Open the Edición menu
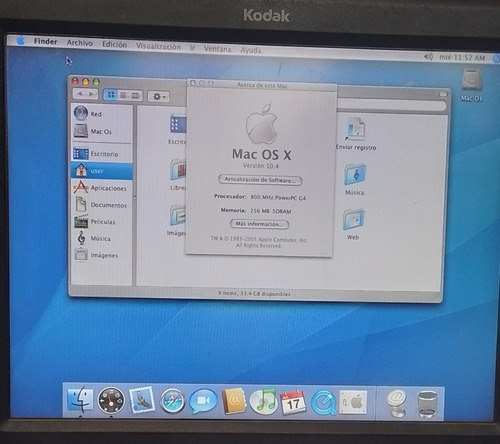 pyautogui.click(x=114, y=44)
